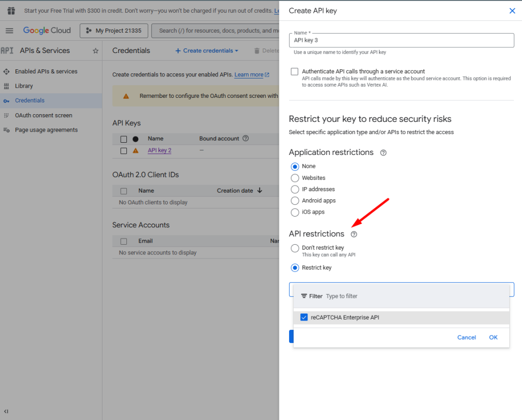Viewport: 522px width, 420px height.
Task: Choose the Restrict key option
Action: (295, 268)
